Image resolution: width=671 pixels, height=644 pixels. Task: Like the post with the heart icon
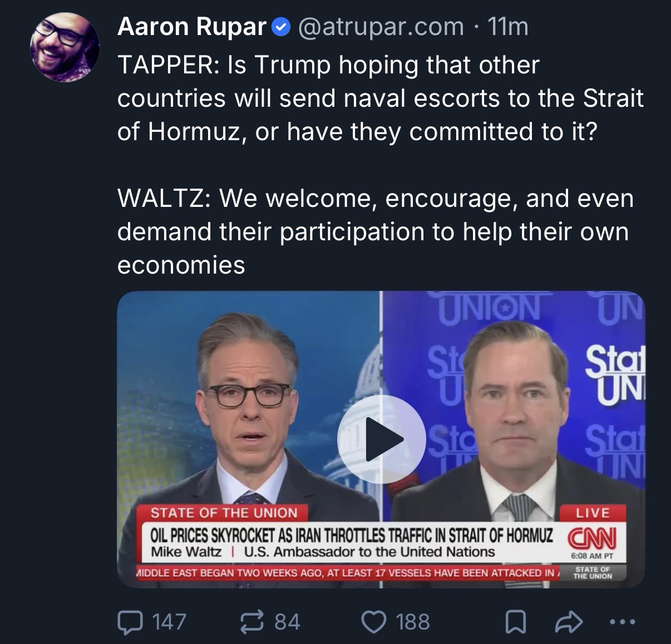374,622
